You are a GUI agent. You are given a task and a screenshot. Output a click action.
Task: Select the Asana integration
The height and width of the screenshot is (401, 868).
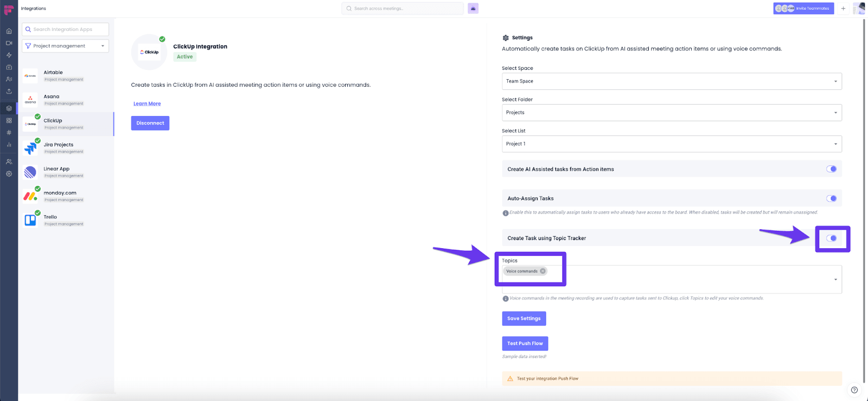[66, 100]
